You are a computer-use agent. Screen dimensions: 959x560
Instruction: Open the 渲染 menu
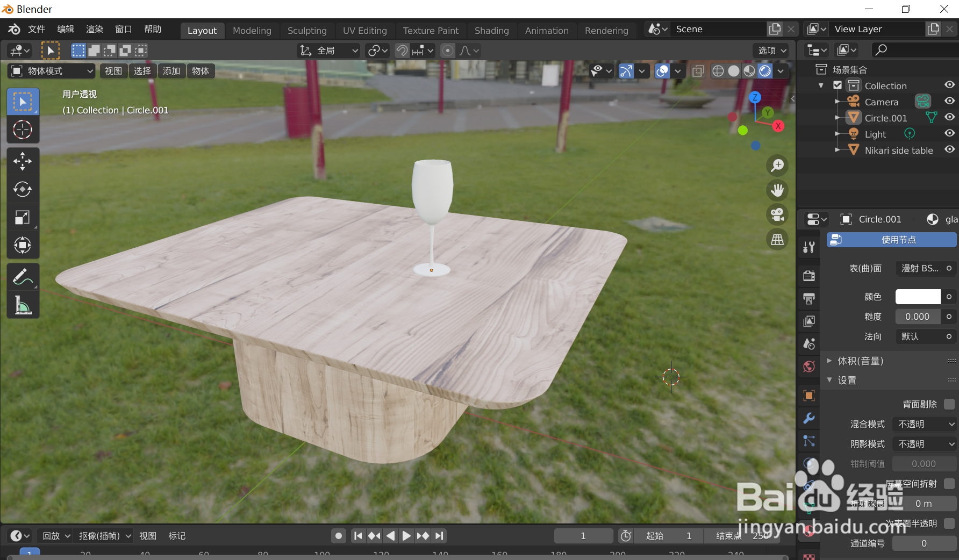tap(94, 29)
